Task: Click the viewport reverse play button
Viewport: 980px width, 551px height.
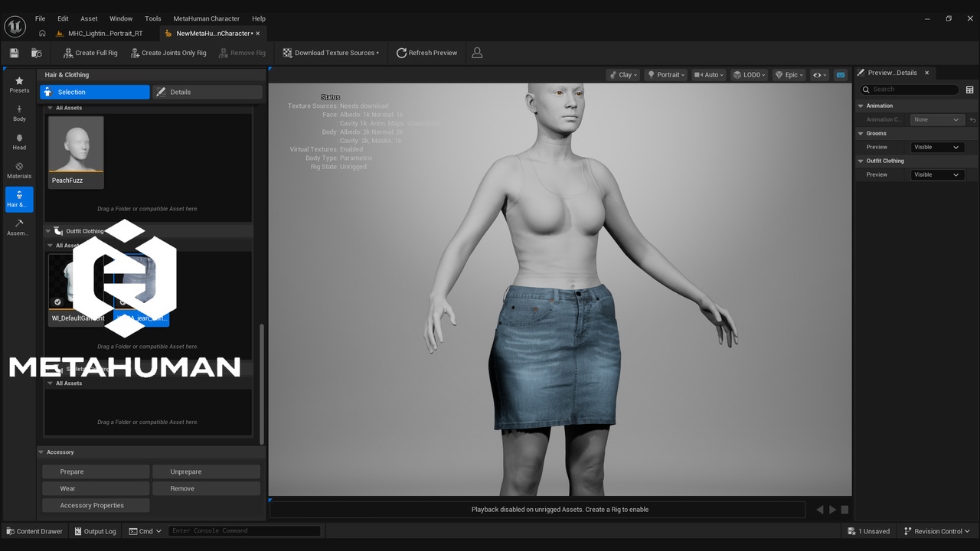Action: tap(819, 510)
